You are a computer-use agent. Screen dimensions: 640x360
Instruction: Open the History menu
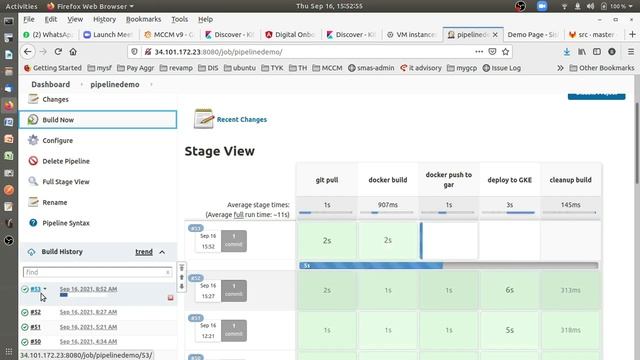[104, 19]
